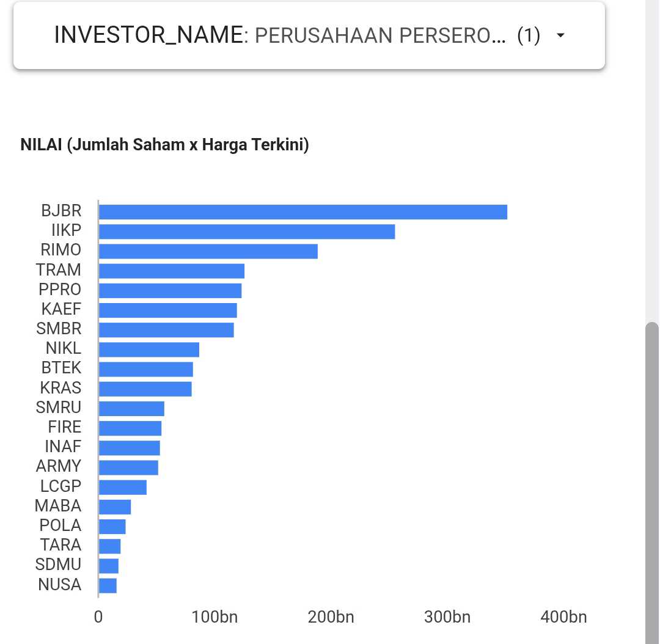Click the KAEF bar
This screenshot has width=660, height=644.
(x=167, y=310)
